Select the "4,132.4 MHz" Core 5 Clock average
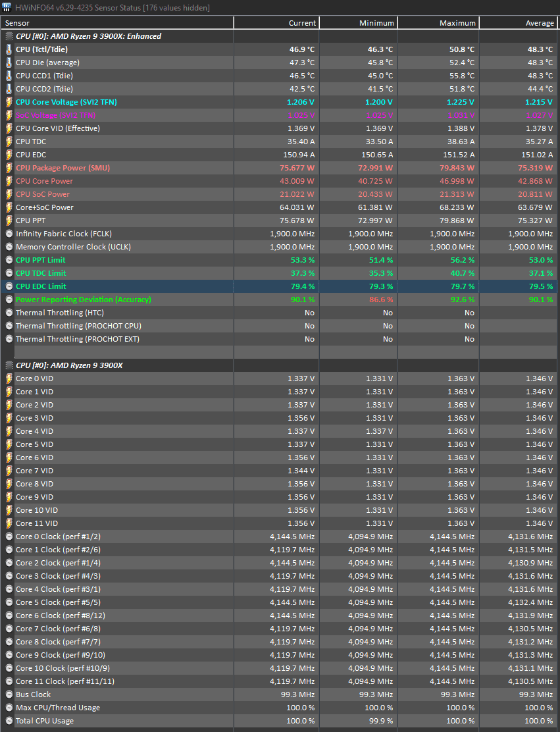The image size is (560, 732). (530, 602)
